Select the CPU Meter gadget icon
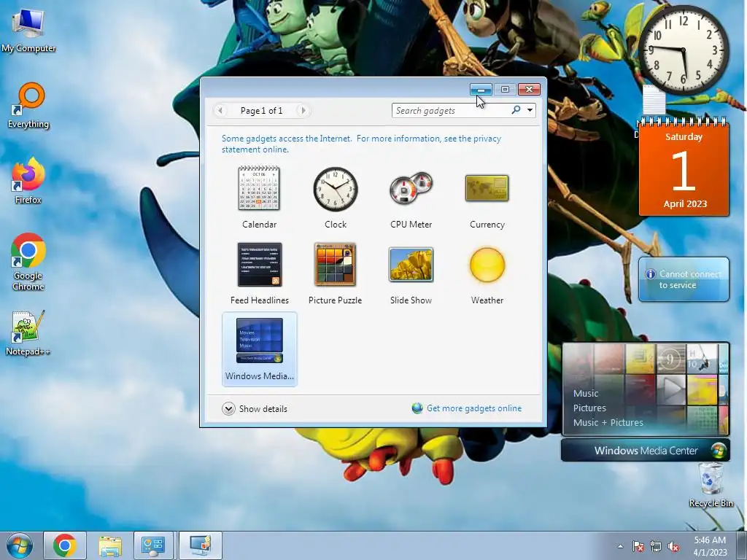This screenshot has width=747, height=560. (x=411, y=189)
